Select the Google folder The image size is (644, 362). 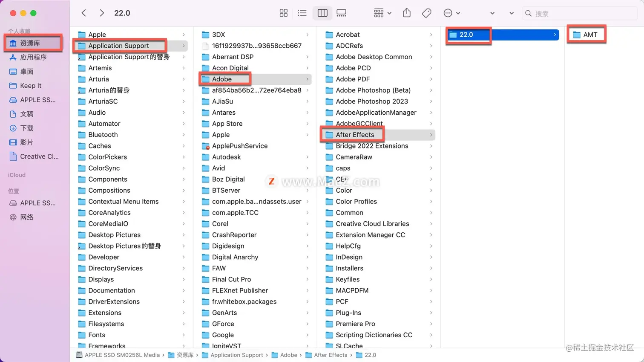click(223, 335)
